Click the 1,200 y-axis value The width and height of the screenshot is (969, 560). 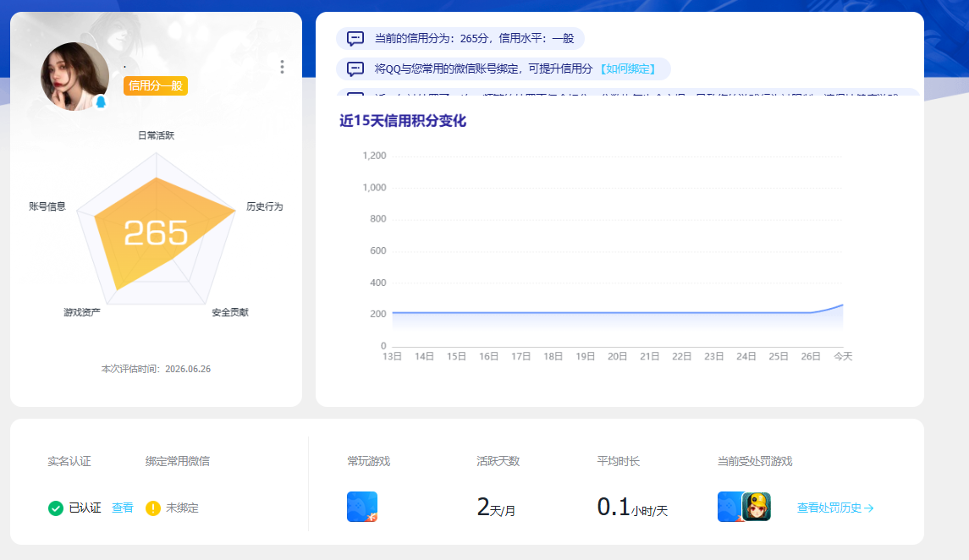375,156
